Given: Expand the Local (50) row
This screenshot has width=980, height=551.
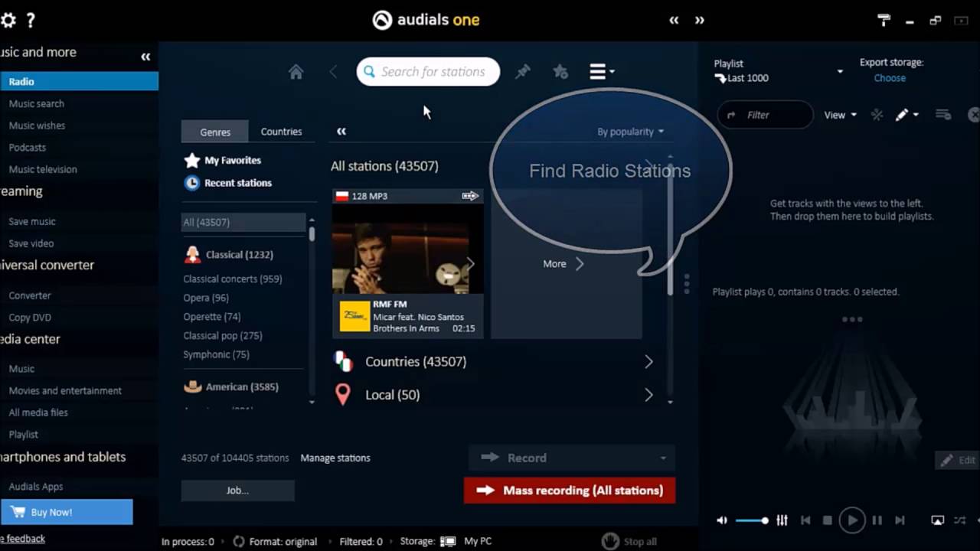Looking at the screenshot, I should coord(495,395).
